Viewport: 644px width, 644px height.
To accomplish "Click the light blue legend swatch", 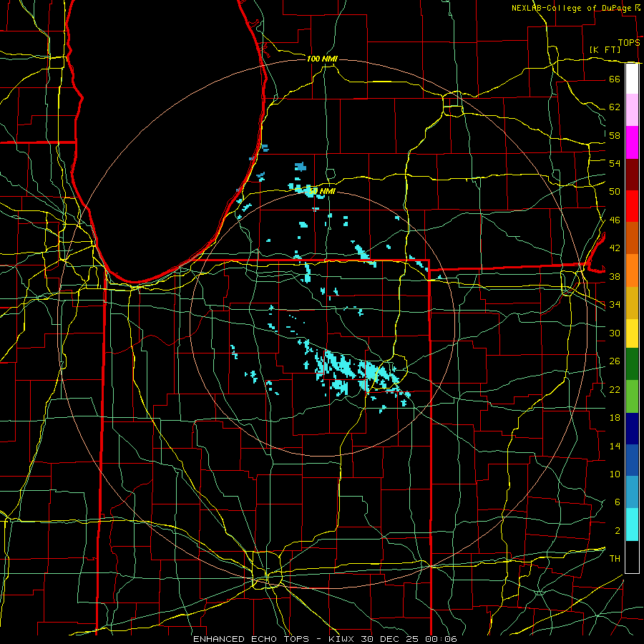I will pos(632,492).
